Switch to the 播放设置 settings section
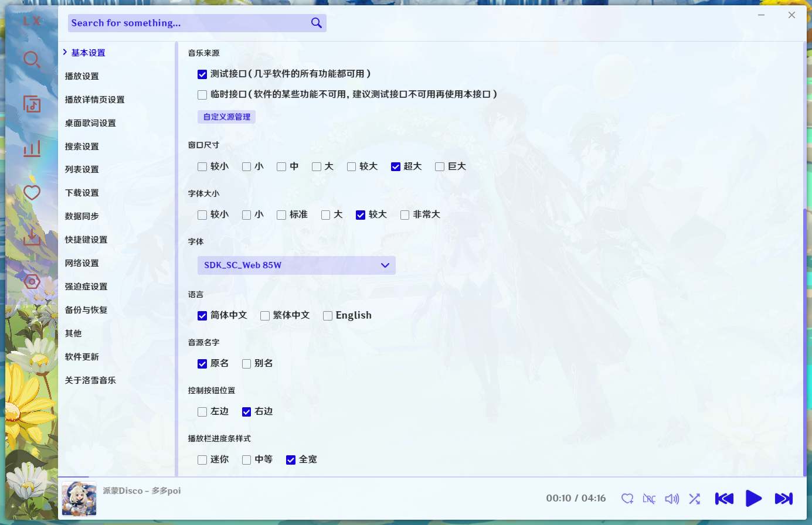 click(82, 76)
